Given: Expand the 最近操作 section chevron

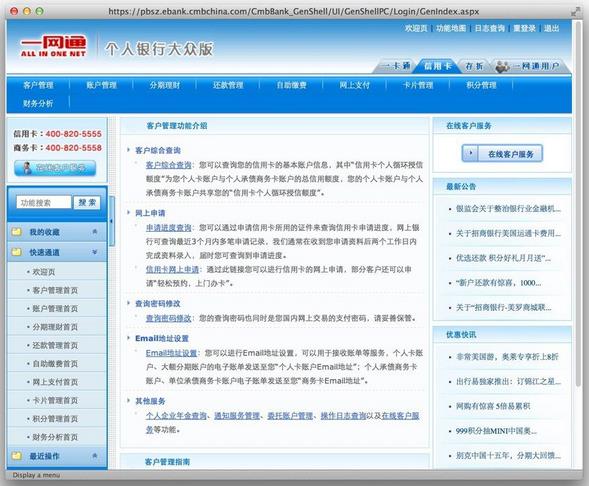Looking at the screenshot, I should [x=95, y=456].
